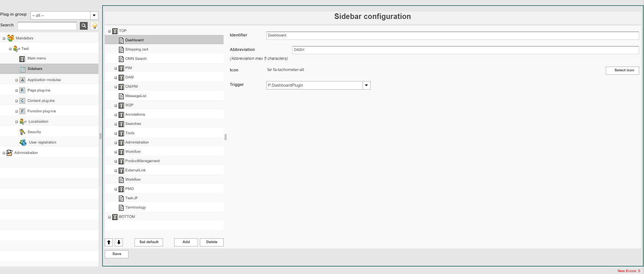The width and height of the screenshot is (644, 274).
Task: Click the search magnifier button
Action: [x=84, y=26]
